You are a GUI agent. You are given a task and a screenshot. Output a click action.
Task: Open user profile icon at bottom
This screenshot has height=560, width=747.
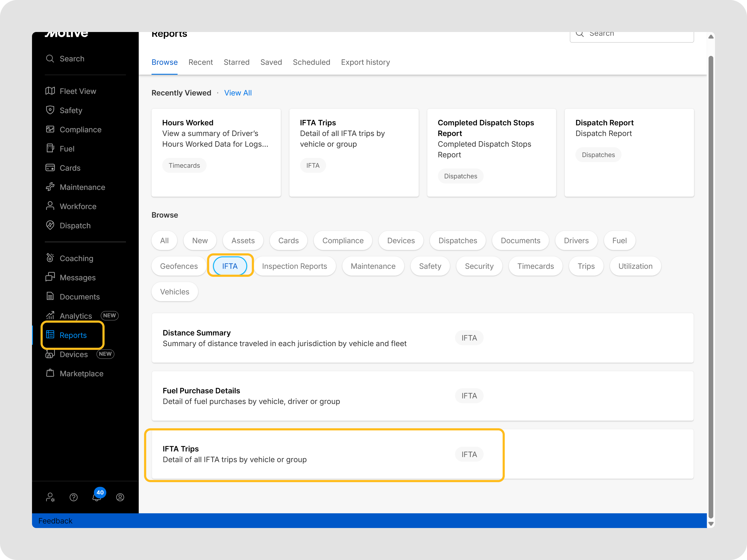click(x=120, y=497)
